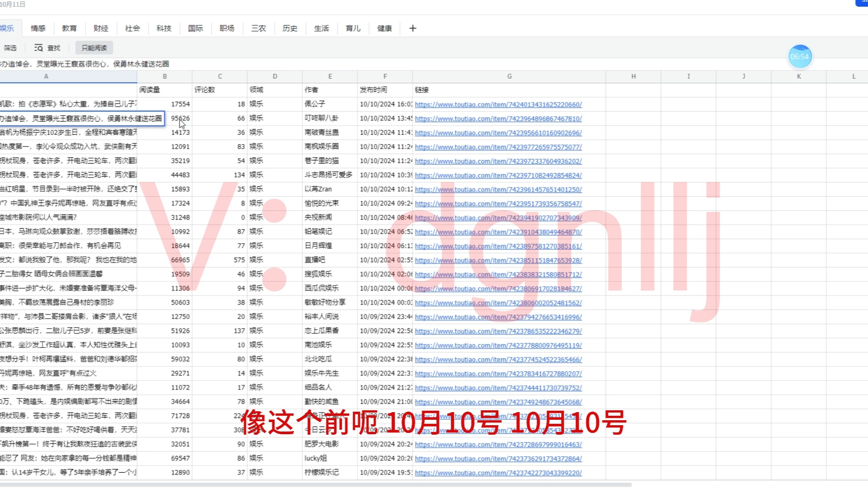Open toutiao link ending 7423964896867467810
Image resolution: width=868 pixels, height=488 pixels.
point(498,119)
